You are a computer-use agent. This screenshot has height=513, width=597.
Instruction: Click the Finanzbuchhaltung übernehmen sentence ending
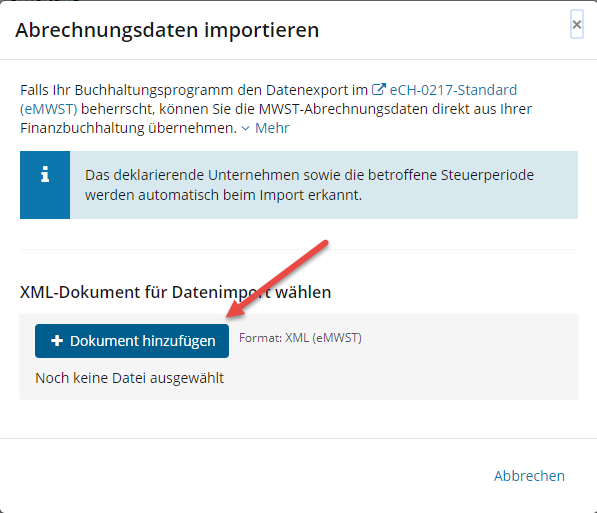129,128
